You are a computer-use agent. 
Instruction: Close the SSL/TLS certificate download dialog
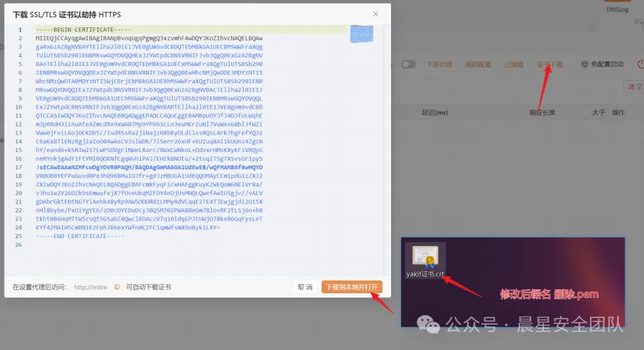[x=376, y=14]
